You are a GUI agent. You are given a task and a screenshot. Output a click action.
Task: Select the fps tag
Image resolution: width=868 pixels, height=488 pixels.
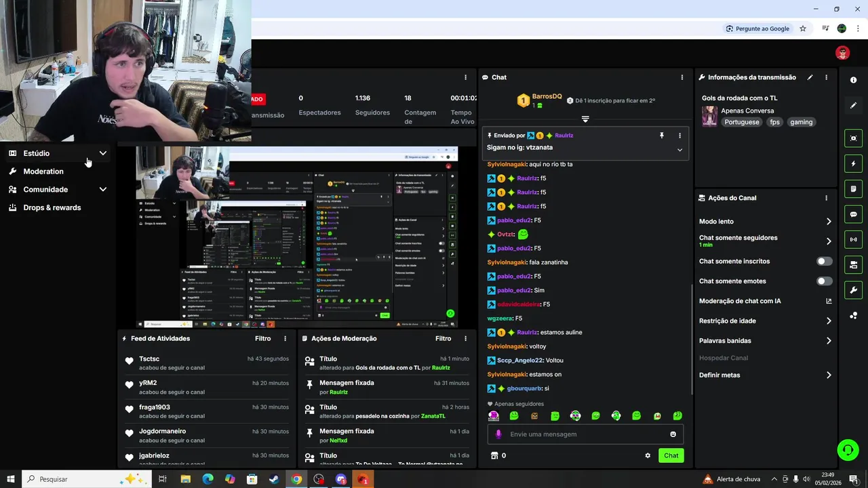[x=774, y=122]
